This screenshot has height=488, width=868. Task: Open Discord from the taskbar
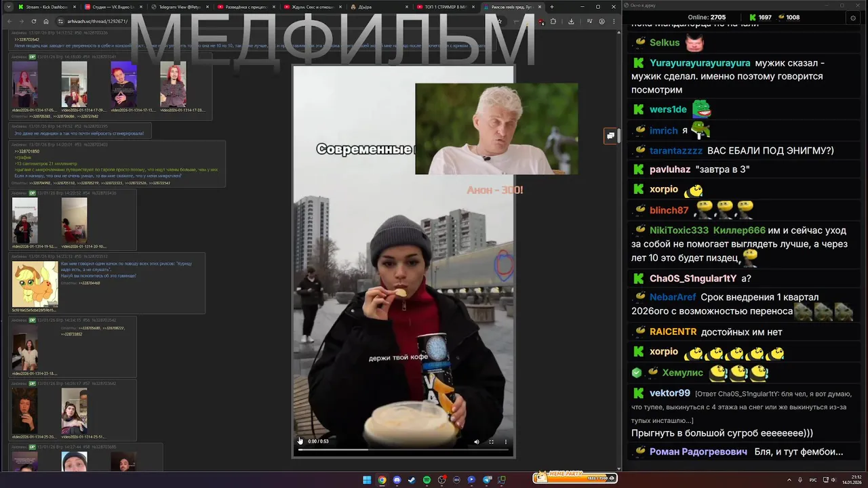pos(397,480)
